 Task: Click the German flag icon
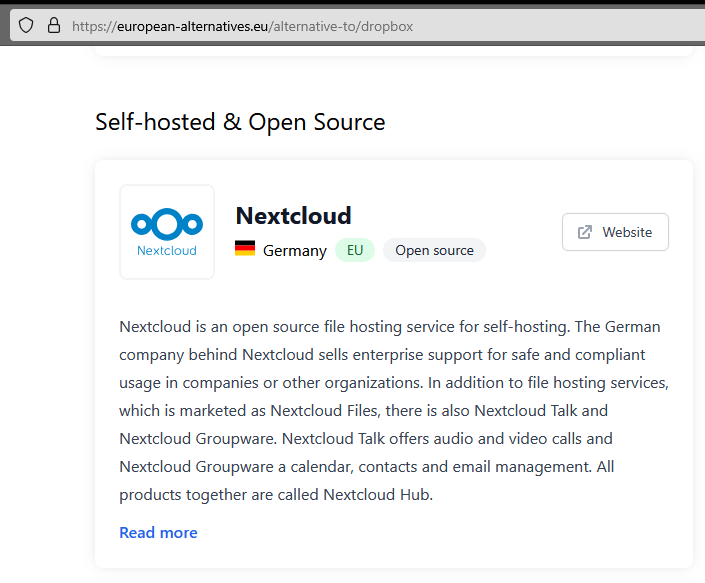(x=245, y=248)
